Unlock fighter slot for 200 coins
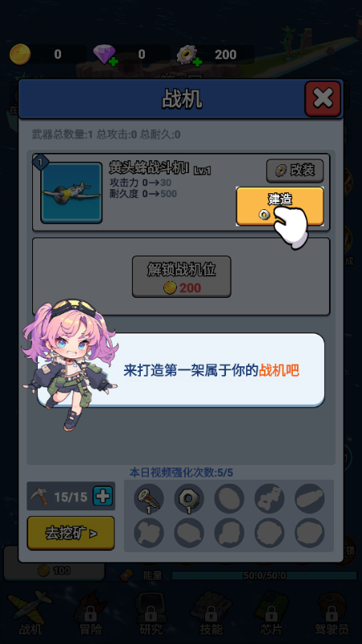This screenshot has height=644, width=362. pos(182,276)
